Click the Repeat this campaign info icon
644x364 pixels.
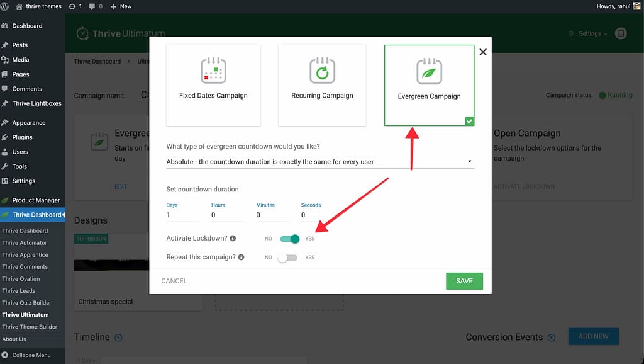(x=241, y=258)
